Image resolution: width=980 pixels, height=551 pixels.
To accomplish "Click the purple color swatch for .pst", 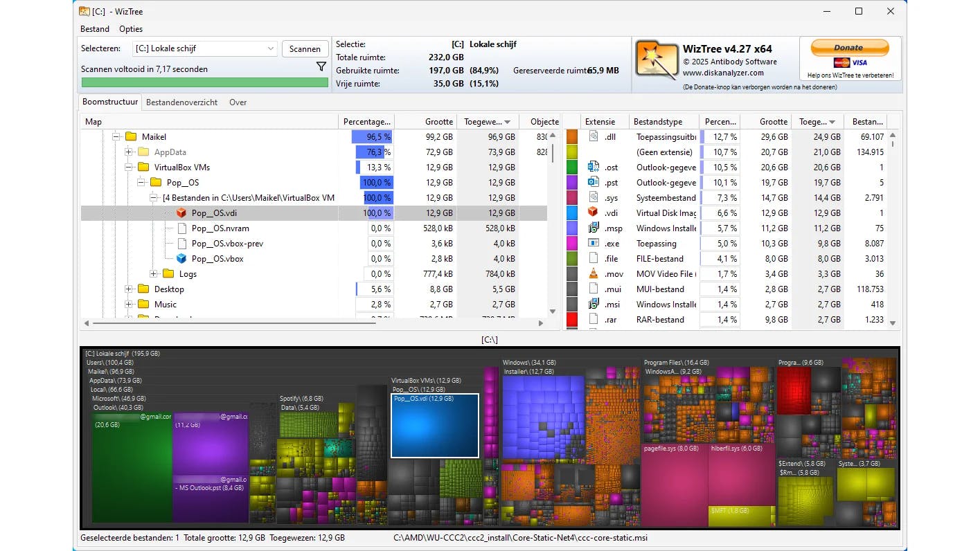I will click(x=572, y=183).
